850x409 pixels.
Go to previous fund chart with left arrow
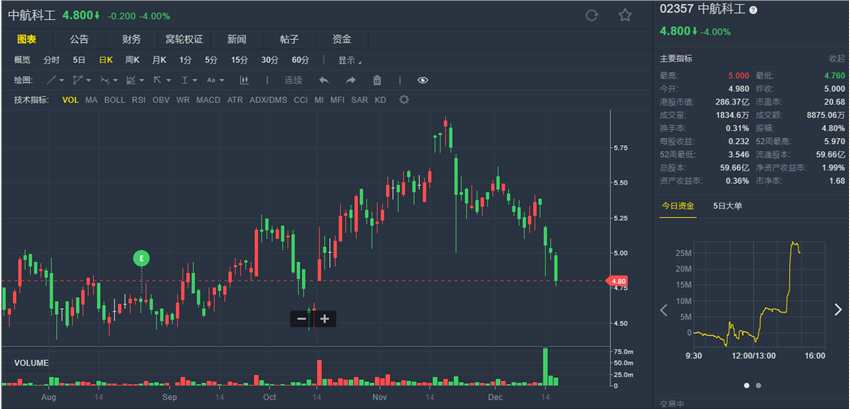point(664,310)
